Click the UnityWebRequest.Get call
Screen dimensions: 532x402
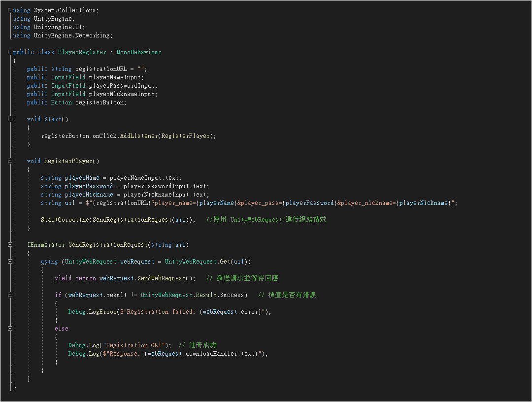(x=207, y=262)
